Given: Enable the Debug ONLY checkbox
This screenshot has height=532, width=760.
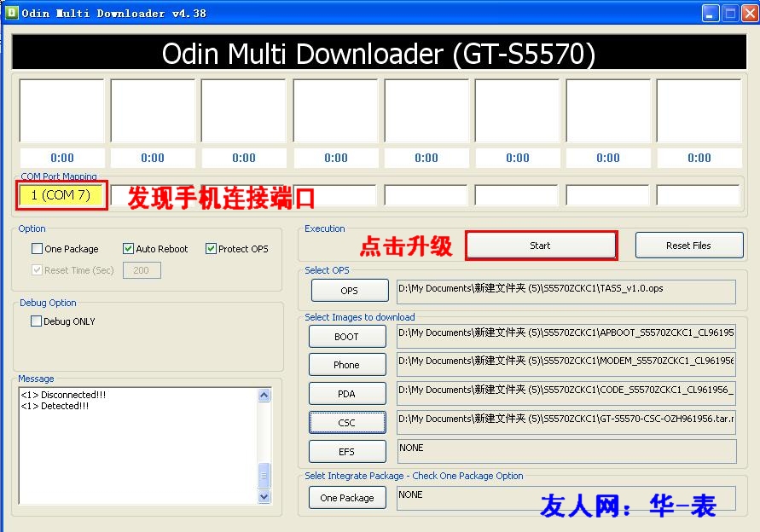Looking at the screenshot, I should pos(36,321).
